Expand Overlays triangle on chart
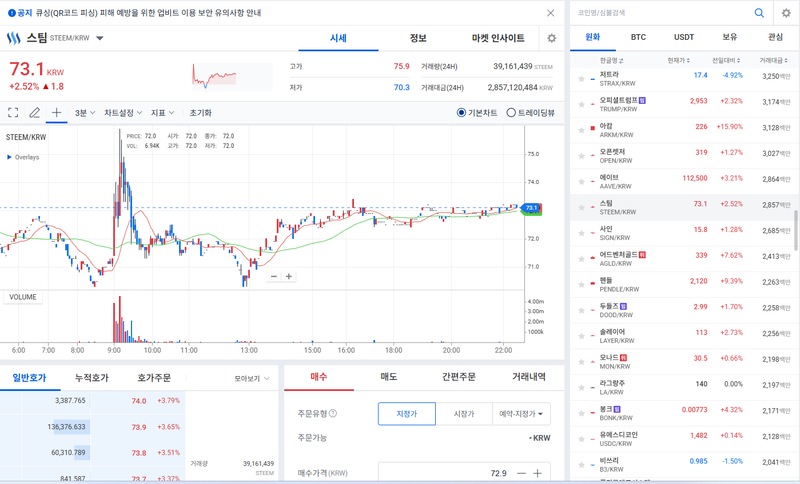The image size is (800, 484). pos(9,157)
